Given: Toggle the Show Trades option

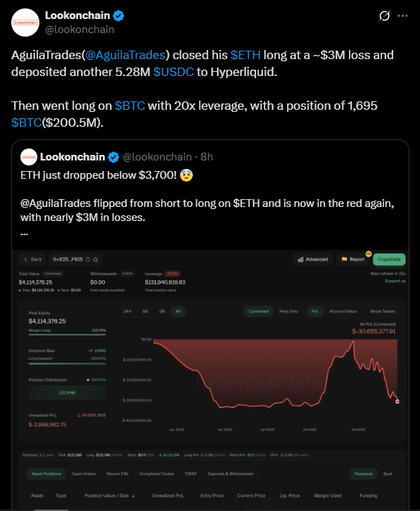Looking at the screenshot, I should (x=382, y=311).
